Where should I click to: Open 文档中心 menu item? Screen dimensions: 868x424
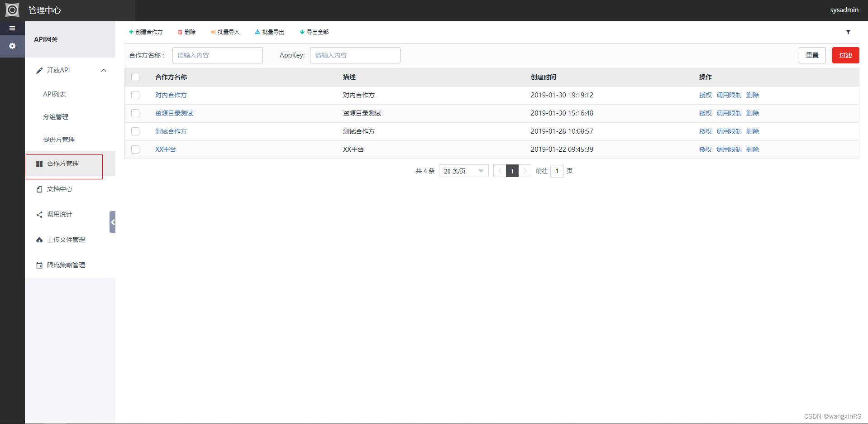click(70, 189)
